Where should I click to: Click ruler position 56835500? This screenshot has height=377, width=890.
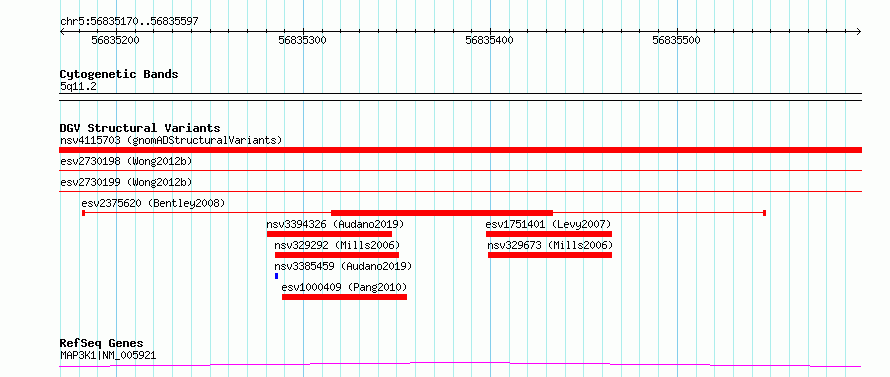677,40
